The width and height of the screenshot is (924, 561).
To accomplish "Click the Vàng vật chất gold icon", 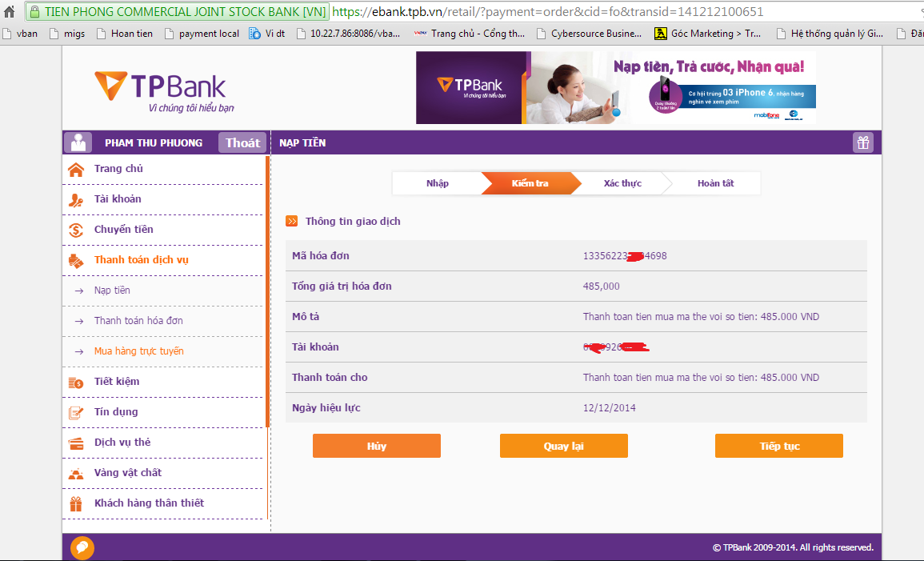I will click(76, 473).
